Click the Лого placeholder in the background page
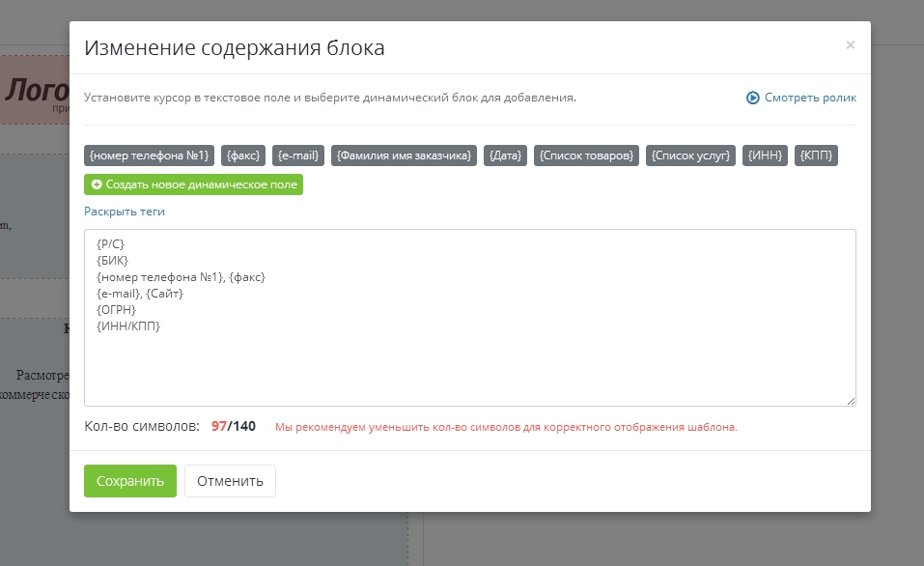Image resolution: width=924 pixels, height=566 pixels. pos(36,90)
